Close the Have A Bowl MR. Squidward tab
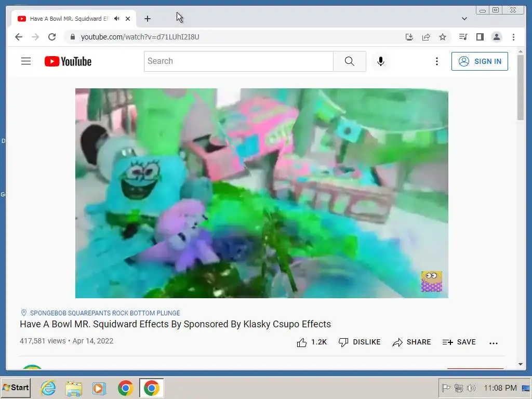This screenshot has height=399, width=532. (128, 19)
